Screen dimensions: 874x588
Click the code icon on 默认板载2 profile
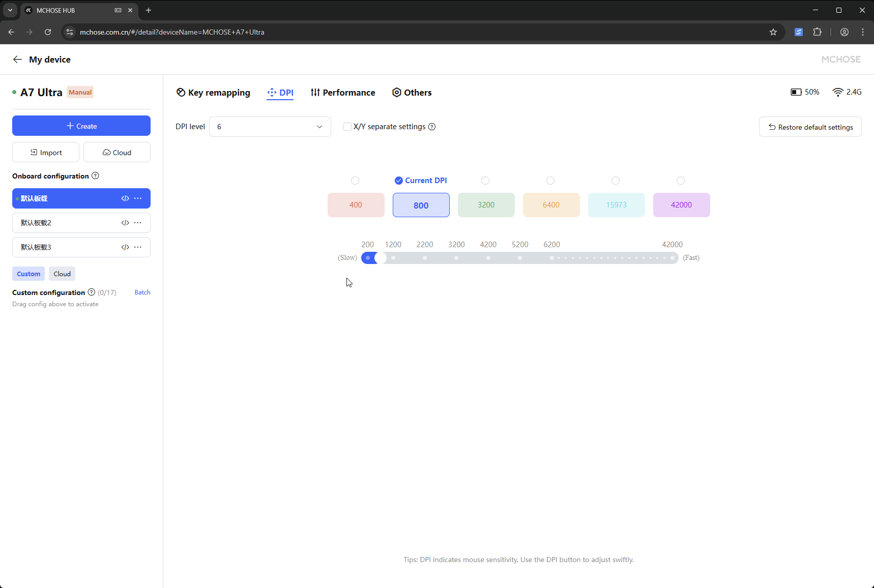point(125,223)
